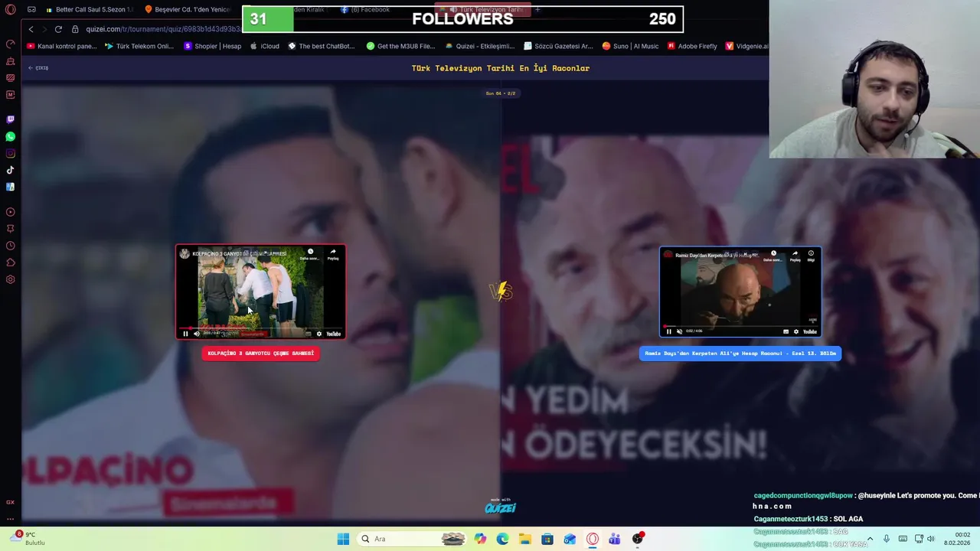Open Sözcü Gazetesi bookmark
Image resolution: width=980 pixels, height=551 pixels.
click(558, 46)
